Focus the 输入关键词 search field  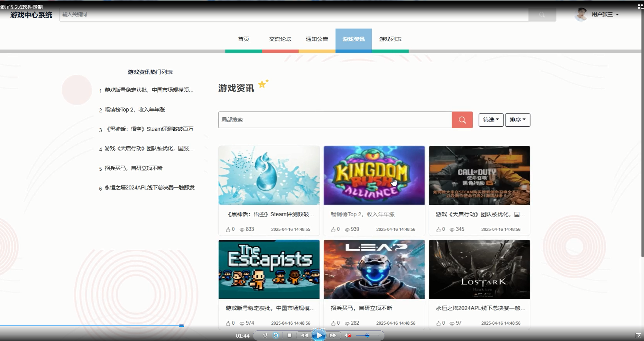pyautogui.click(x=294, y=14)
